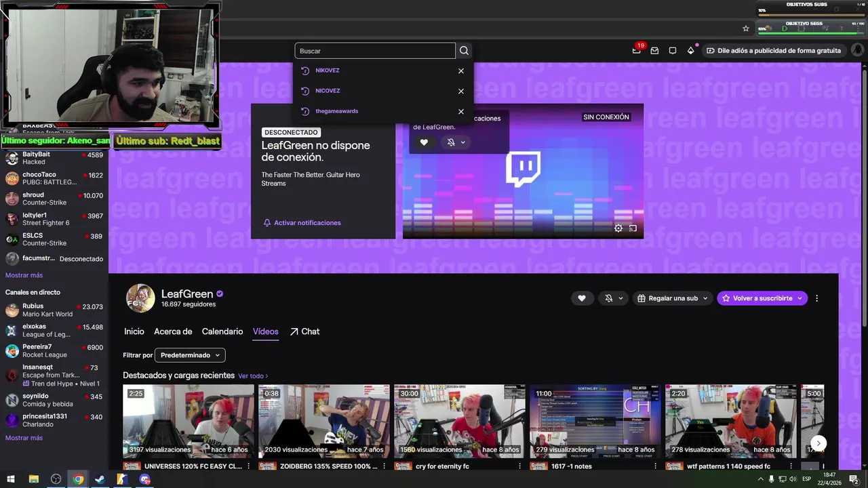Open Peereira7 Rocket League channel
Viewport: 868px width, 488px height.
point(54,350)
